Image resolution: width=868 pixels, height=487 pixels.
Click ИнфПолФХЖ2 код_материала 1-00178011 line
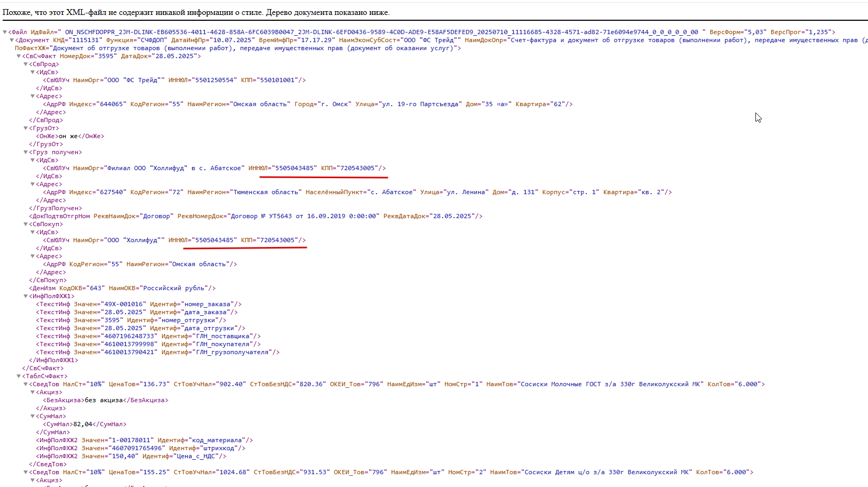145,440
